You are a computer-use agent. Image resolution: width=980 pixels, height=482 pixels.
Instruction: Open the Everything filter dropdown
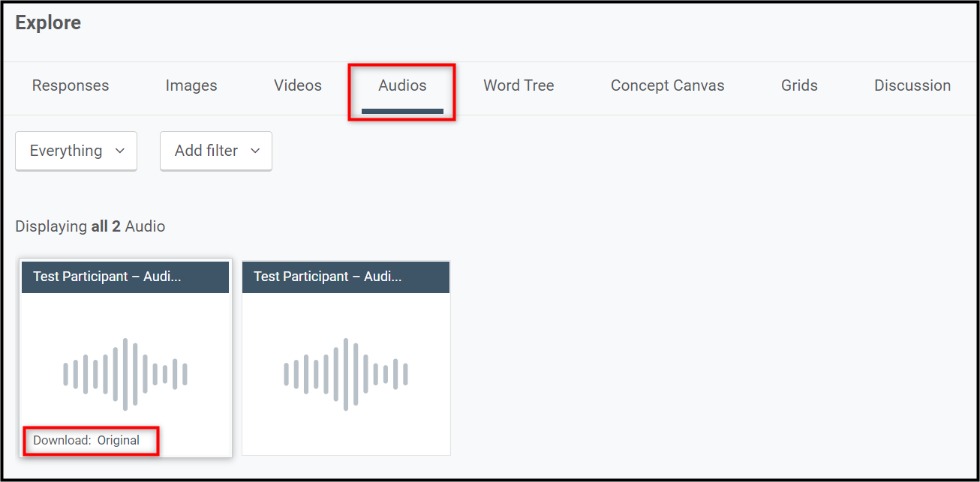tap(75, 151)
